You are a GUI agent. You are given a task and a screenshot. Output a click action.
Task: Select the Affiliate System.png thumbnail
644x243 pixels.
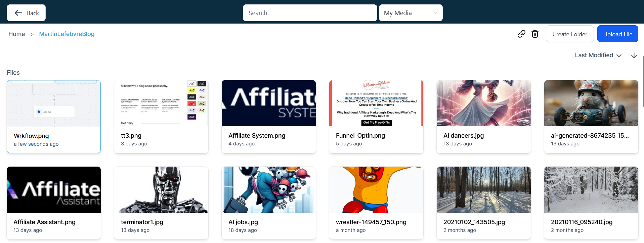[269, 103]
